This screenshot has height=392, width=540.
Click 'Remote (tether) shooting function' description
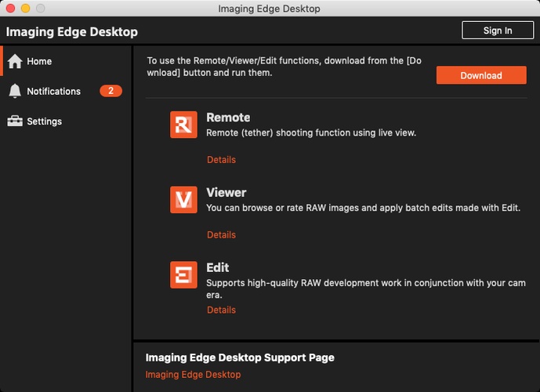click(x=311, y=132)
